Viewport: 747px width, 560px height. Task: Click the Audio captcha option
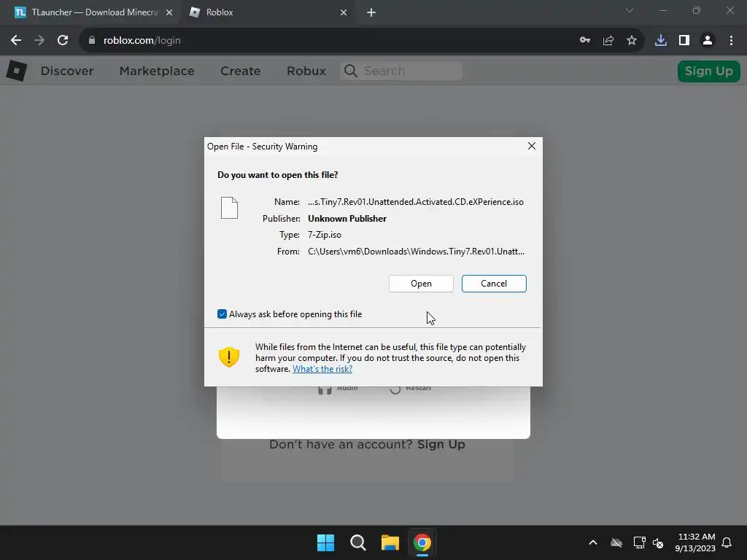point(338,389)
